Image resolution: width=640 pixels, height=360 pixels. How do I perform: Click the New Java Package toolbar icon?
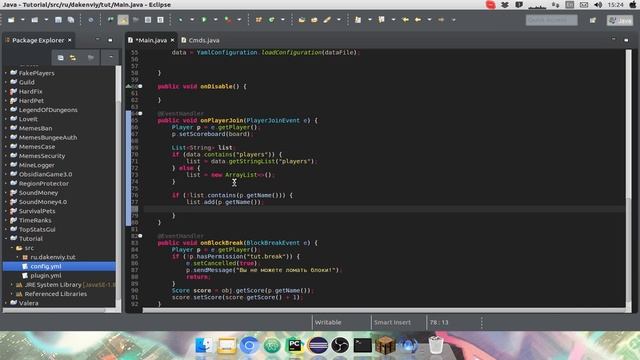point(259,20)
